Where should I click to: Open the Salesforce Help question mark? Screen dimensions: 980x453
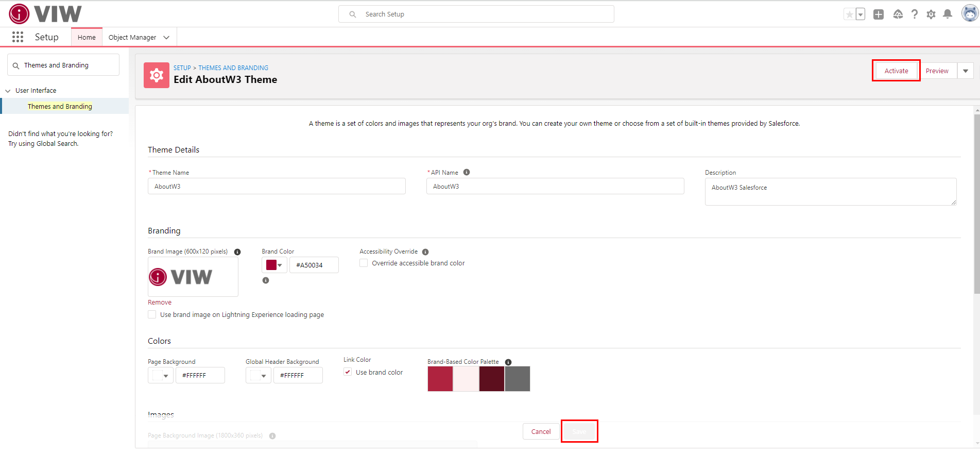[x=915, y=14]
